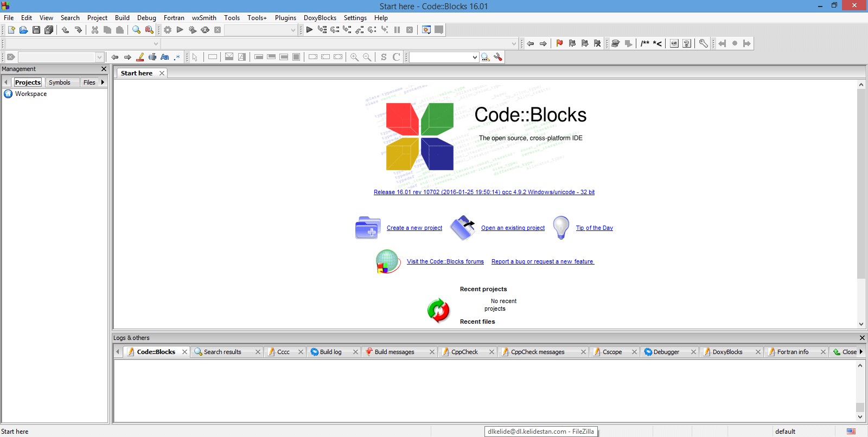Click the green Run arrow icon
868x437 pixels.
(x=180, y=30)
